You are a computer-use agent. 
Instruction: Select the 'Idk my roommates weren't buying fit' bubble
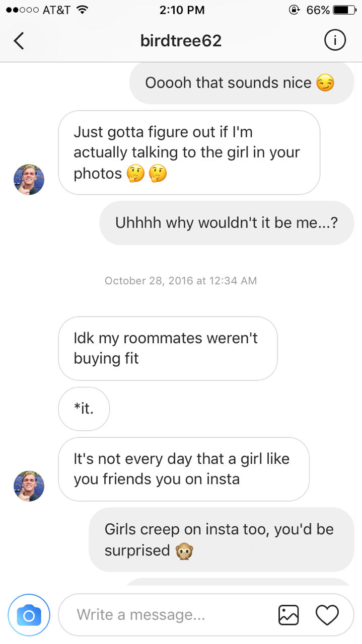point(168,348)
